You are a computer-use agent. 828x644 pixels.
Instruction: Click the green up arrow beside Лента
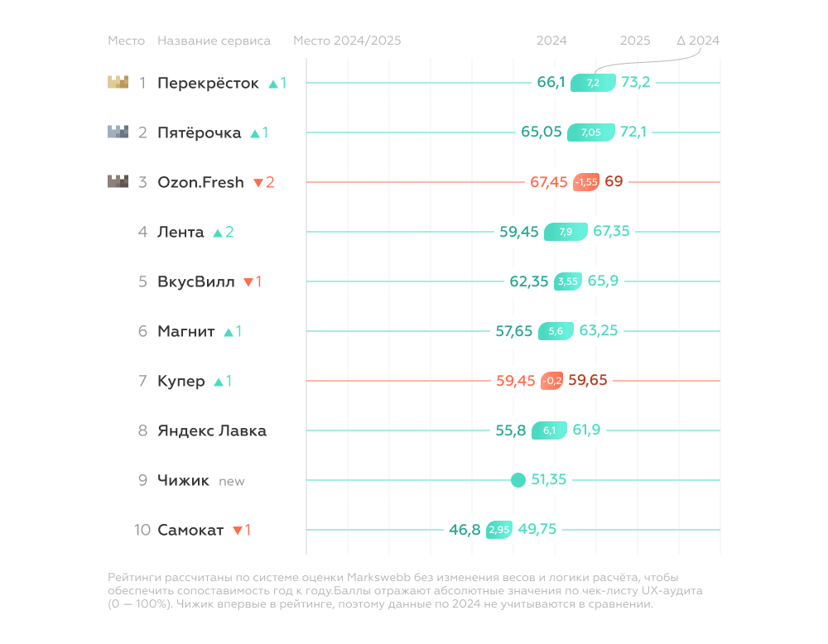218,233
